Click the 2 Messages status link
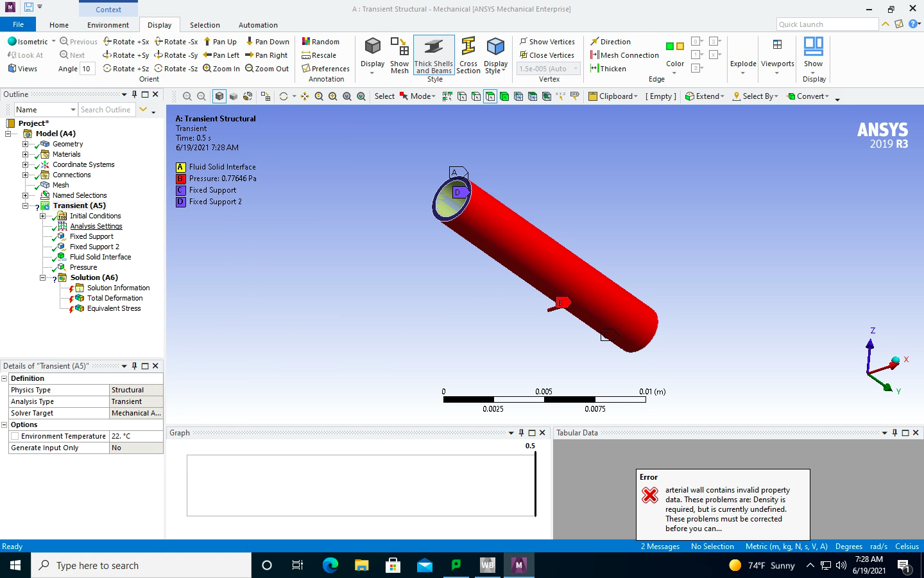 (x=660, y=547)
